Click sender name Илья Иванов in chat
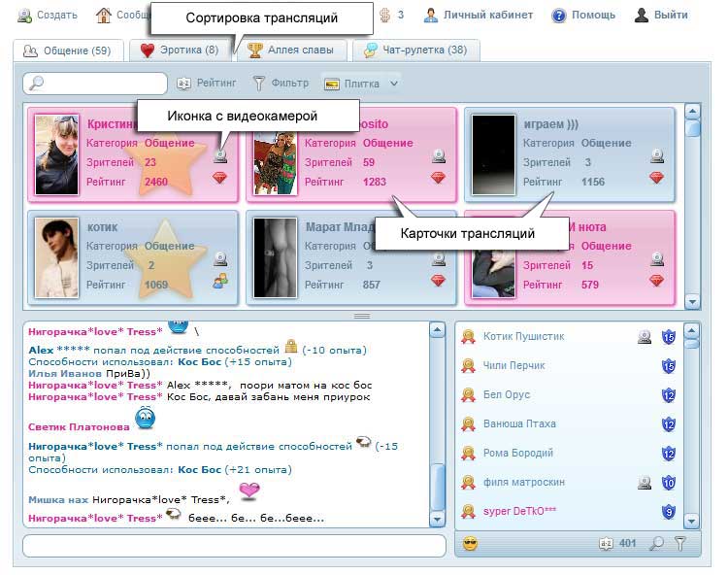 (x=65, y=373)
